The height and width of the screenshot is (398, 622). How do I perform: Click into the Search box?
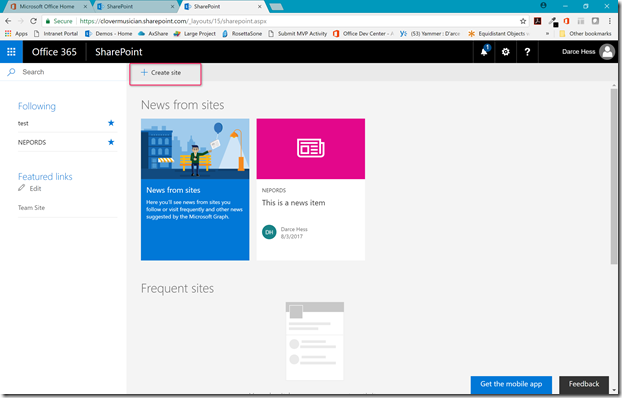(x=63, y=72)
